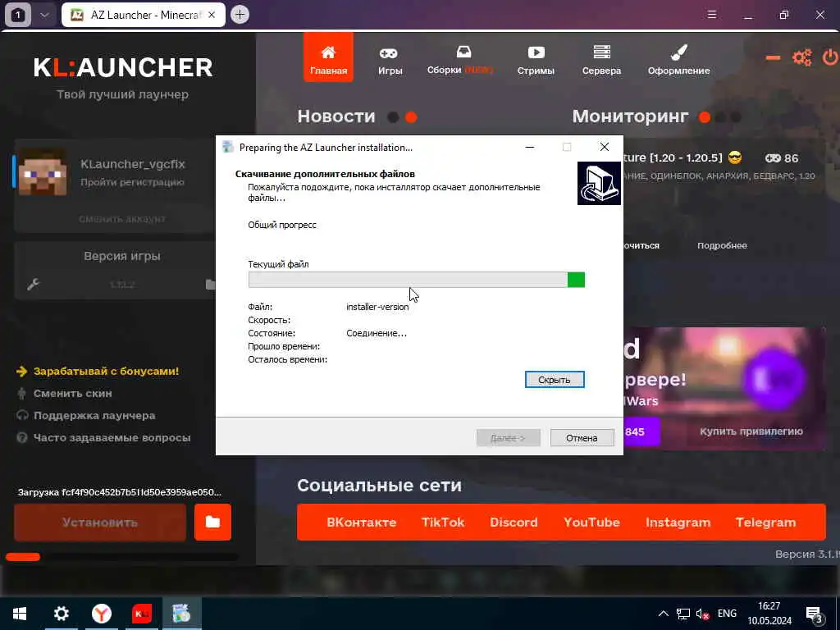
Task: Open the Оформление appearance tab
Action: (678, 60)
